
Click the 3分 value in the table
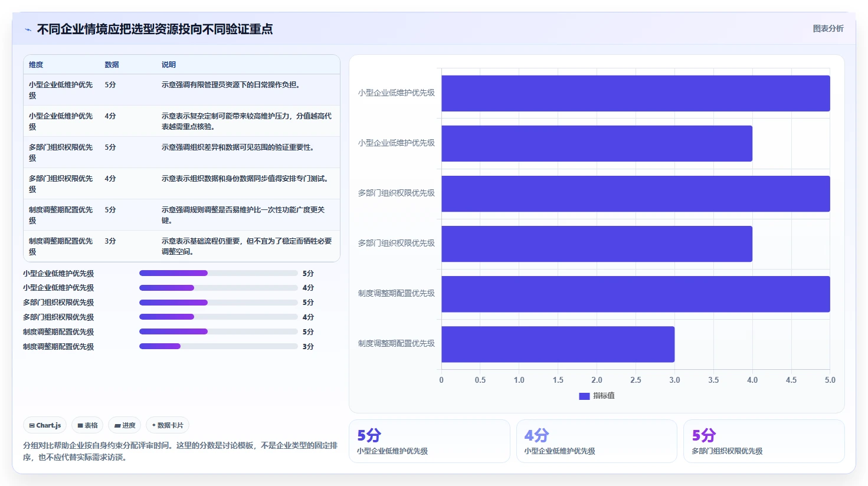110,241
